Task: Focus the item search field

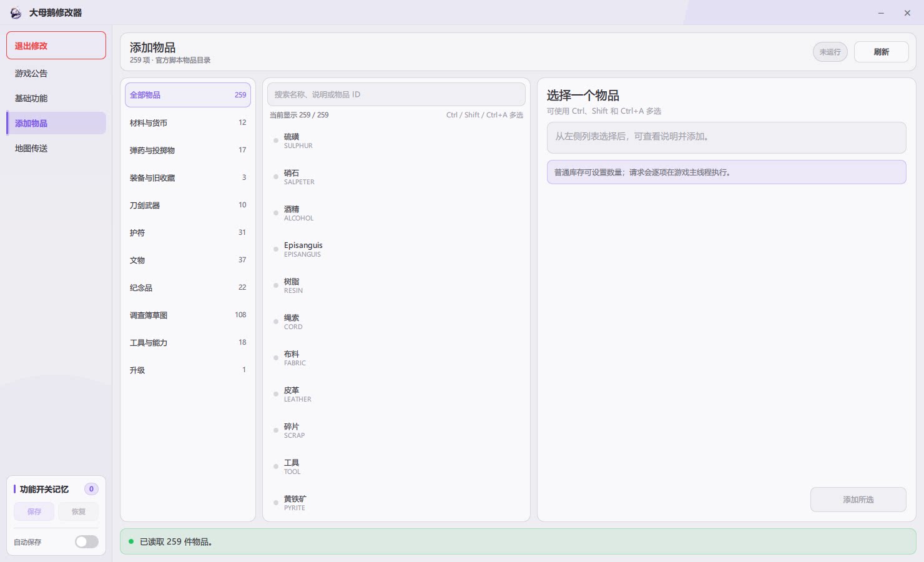Action: [396, 94]
